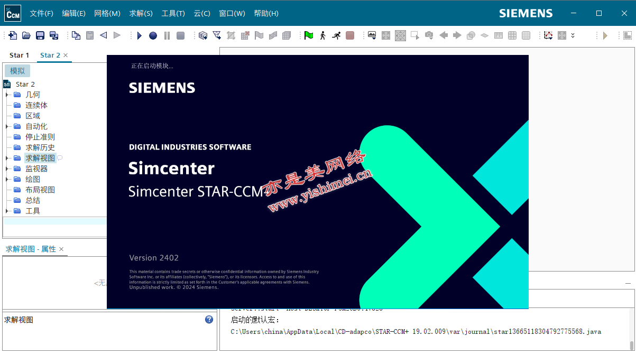Click the double floppy disk Save All icon
636x364 pixels.
click(x=54, y=35)
